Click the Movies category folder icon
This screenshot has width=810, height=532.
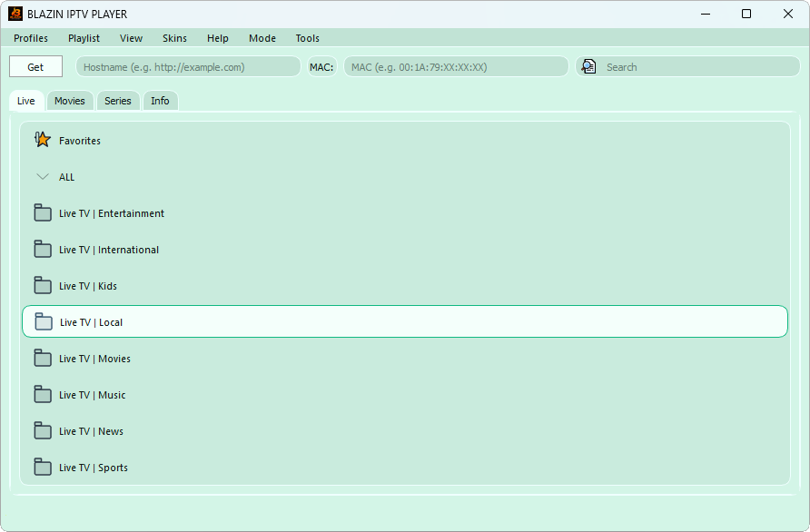(x=43, y=358)
